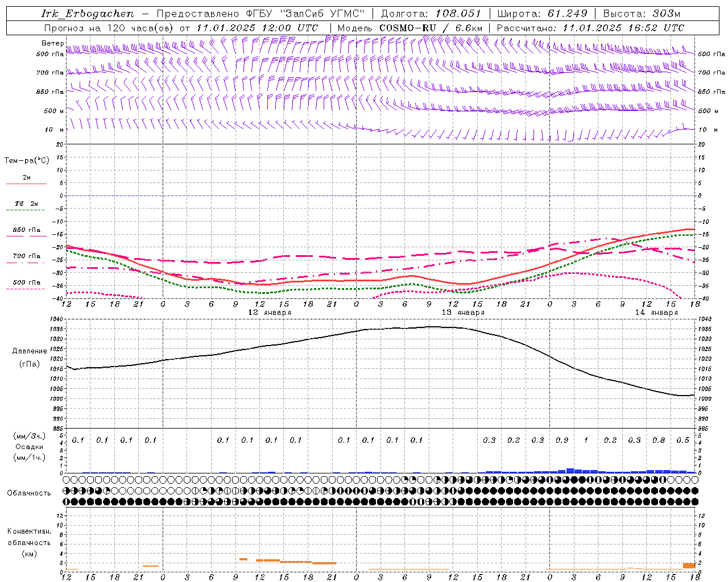Click the 14 января date label
Screen dimensions: 728x582
coord(656,313)
